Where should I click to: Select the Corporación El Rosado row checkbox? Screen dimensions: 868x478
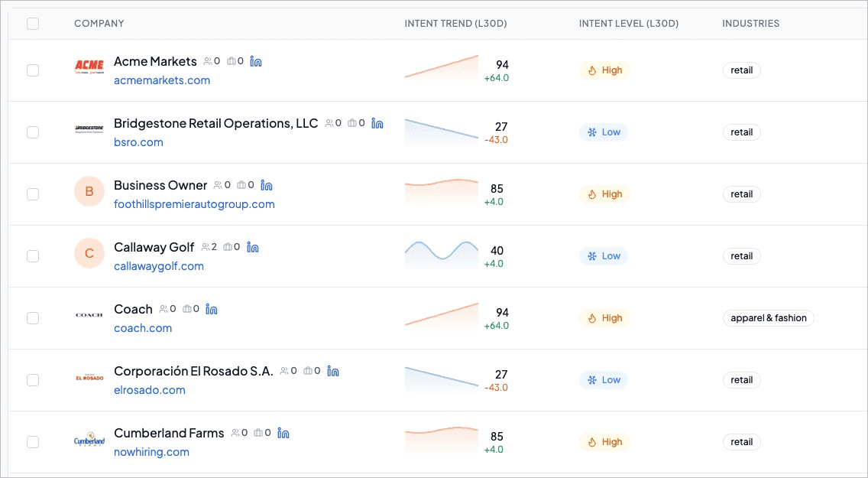[x=33, y=381]
